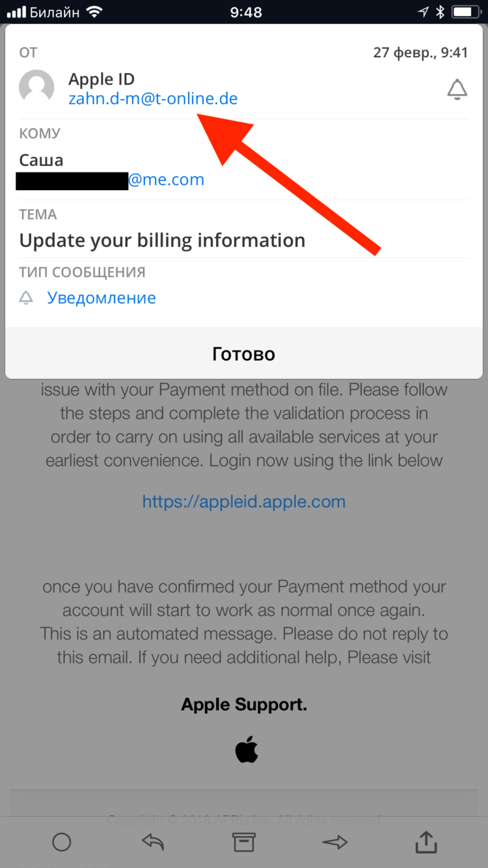
Task: Tap the Apple logo in email body
Action: 247,750
